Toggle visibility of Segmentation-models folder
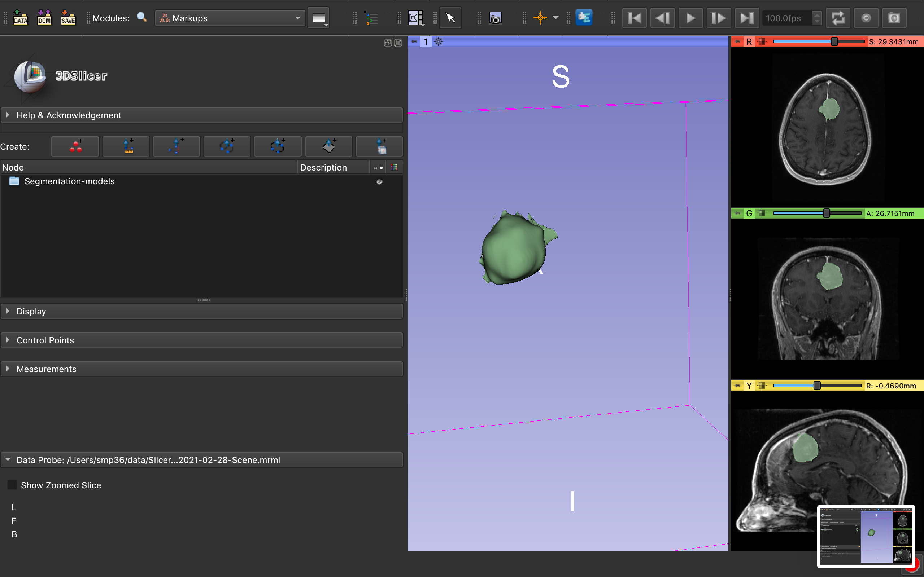This screenshot has height=577, width=924. 379,182
